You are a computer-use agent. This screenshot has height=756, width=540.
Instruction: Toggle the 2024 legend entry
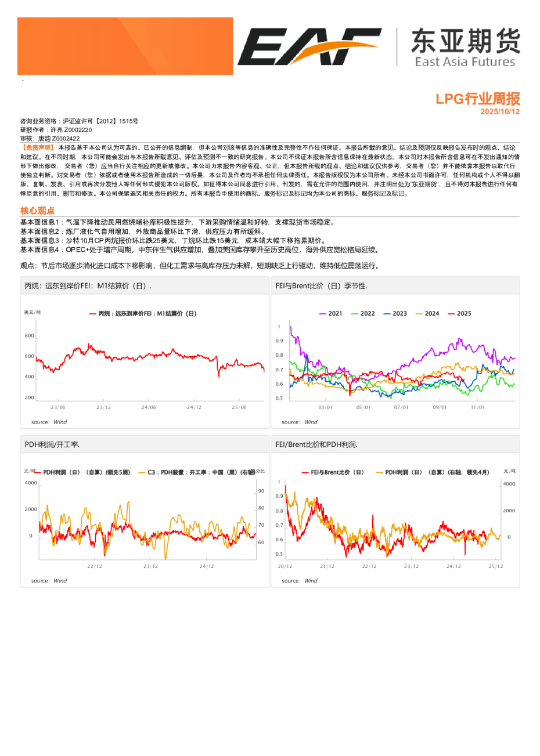point(427,313)
